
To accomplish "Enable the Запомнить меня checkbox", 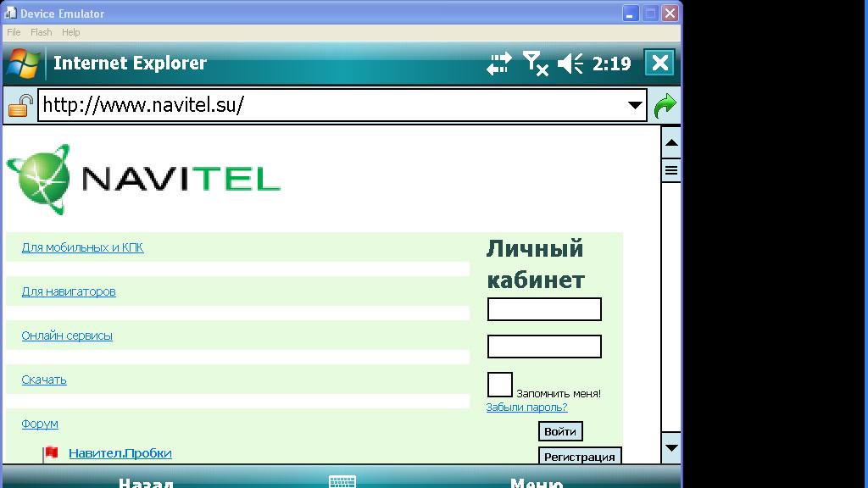I will (500, 385).
